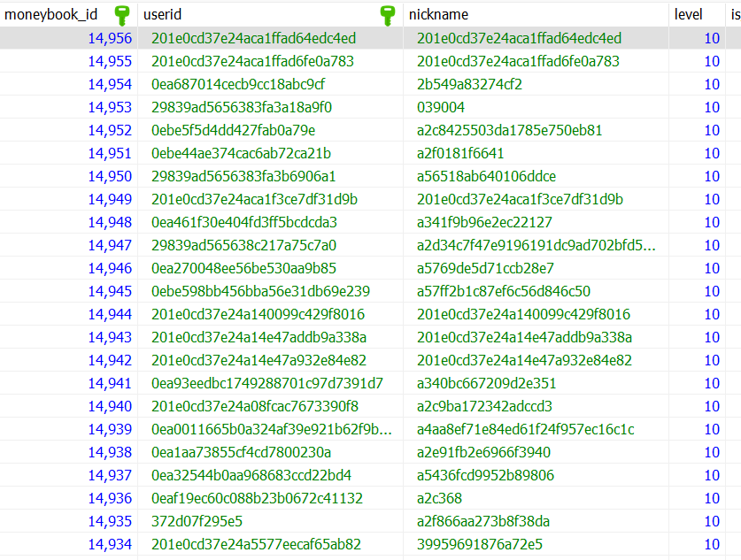The image size is (741, 560).
Task: Click the green key icon in userid header
Action: click(x=387, y=14)
